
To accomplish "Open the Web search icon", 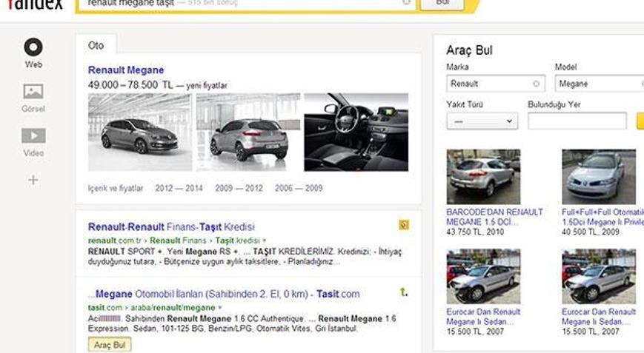I will click(x=33, y=47).
